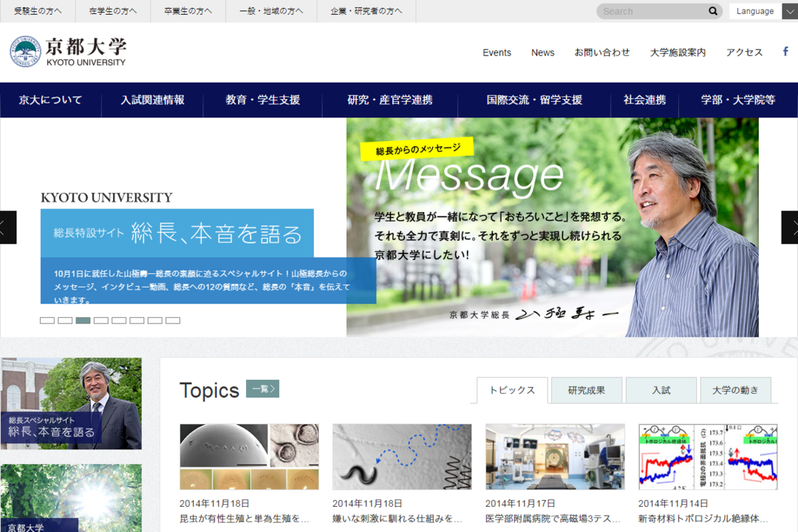
Task: Open 総長スペシャルサイト sidebar banner
Action: point(71,403)
